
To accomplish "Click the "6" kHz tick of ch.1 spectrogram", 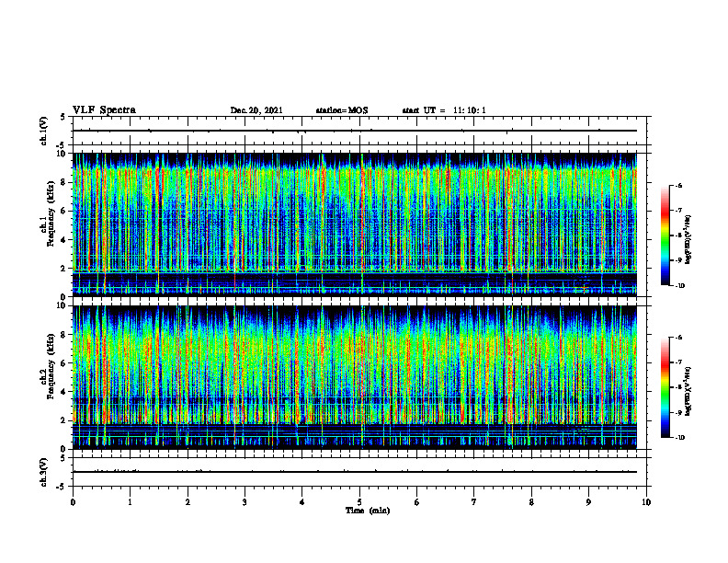I will coord(64,211).
